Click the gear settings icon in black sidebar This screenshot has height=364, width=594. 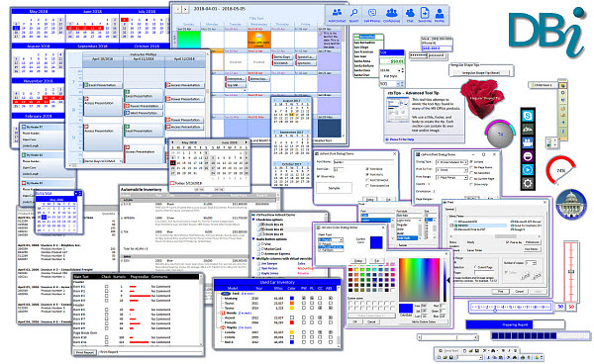[528, 184]
